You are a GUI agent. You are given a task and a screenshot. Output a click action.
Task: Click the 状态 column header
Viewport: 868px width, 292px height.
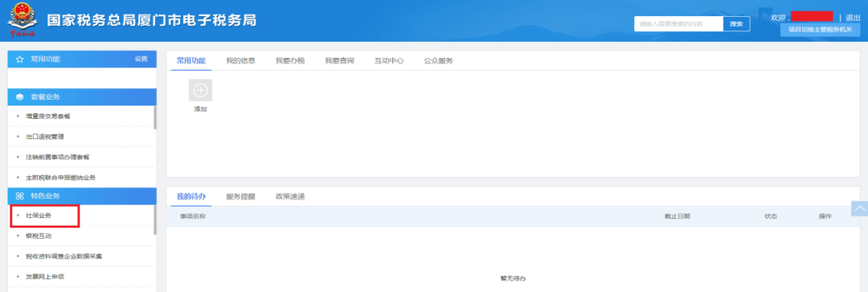click(771, 216)
